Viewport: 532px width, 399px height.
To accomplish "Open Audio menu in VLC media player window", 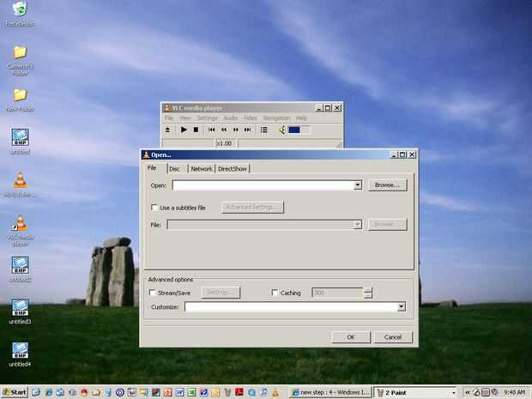I will [231, 118].
